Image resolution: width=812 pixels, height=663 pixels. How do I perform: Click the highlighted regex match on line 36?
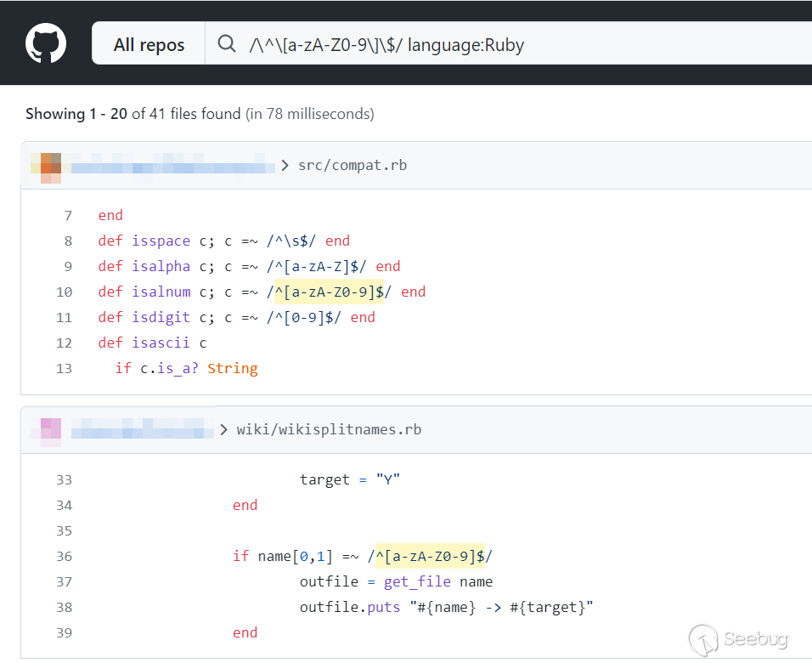(429, 557)
